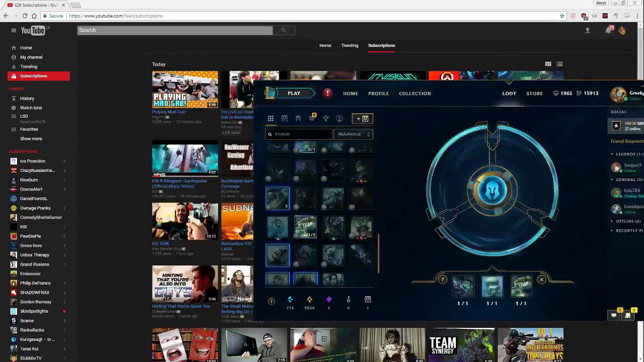The image size is (644, 362).
Task: Click the blue essence balance 15913
Action: 587,94
